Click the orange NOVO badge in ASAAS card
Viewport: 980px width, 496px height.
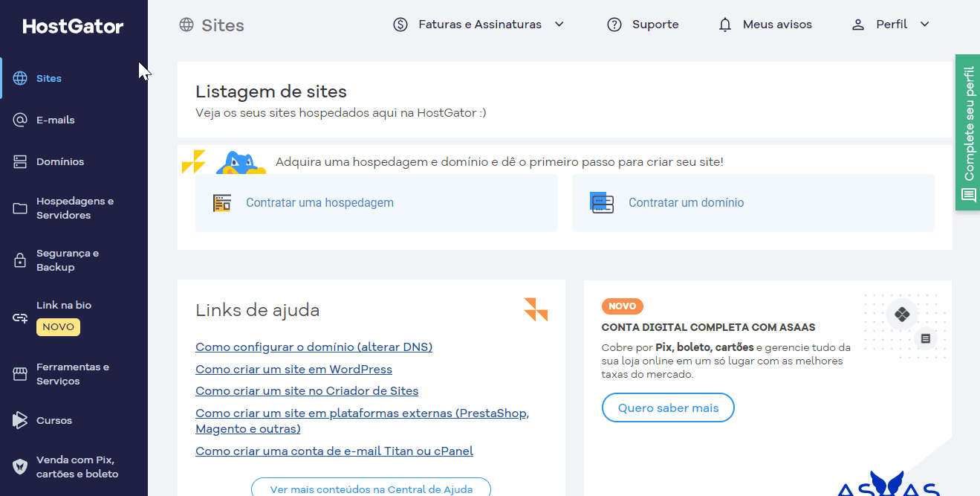point(623,306)
